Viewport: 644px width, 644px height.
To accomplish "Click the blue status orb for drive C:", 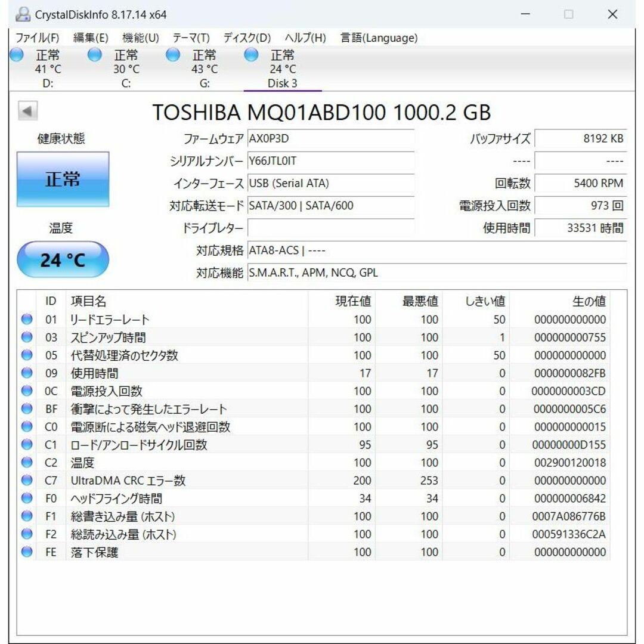I will click(x=94, y=55).
